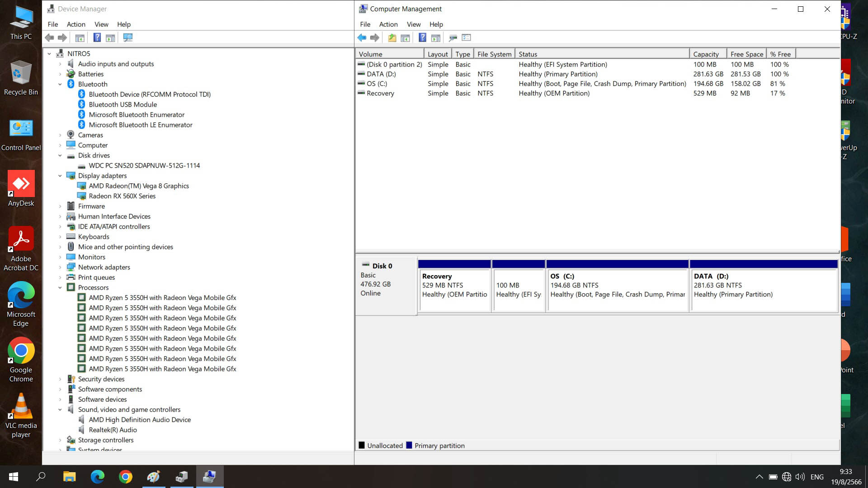Launch AnyDesk from desktop
Image resolution: width=868 pixels, height=488 pixels.
click(21, 189)
